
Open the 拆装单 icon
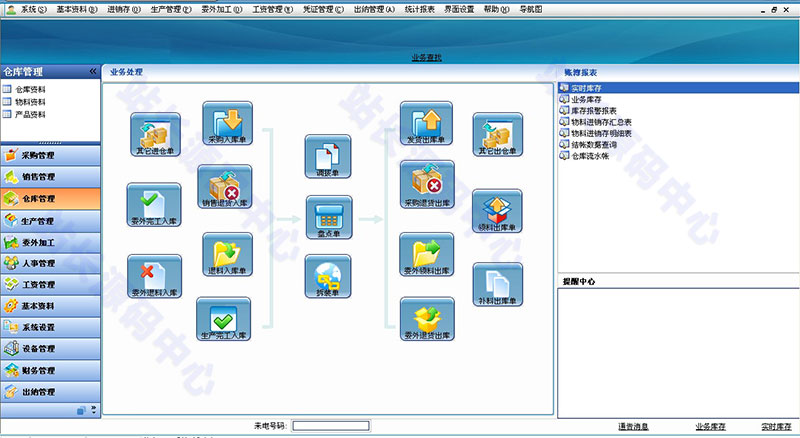(x=328, y=276)
